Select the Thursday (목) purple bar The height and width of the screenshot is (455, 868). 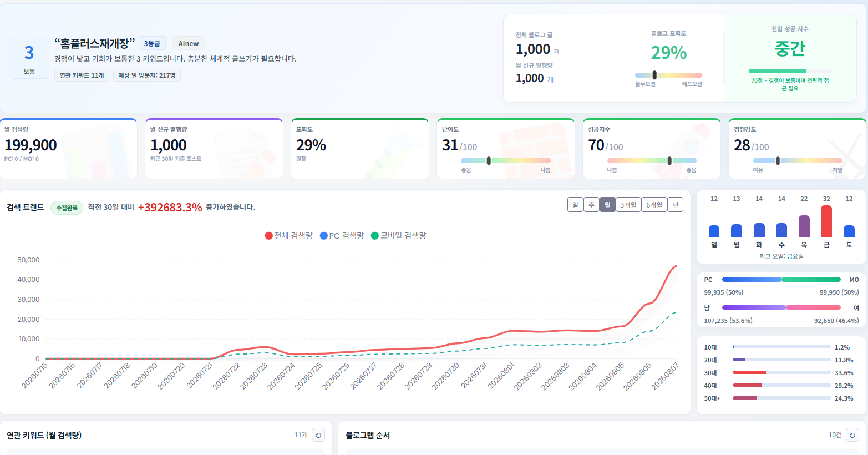click(804, 226)
